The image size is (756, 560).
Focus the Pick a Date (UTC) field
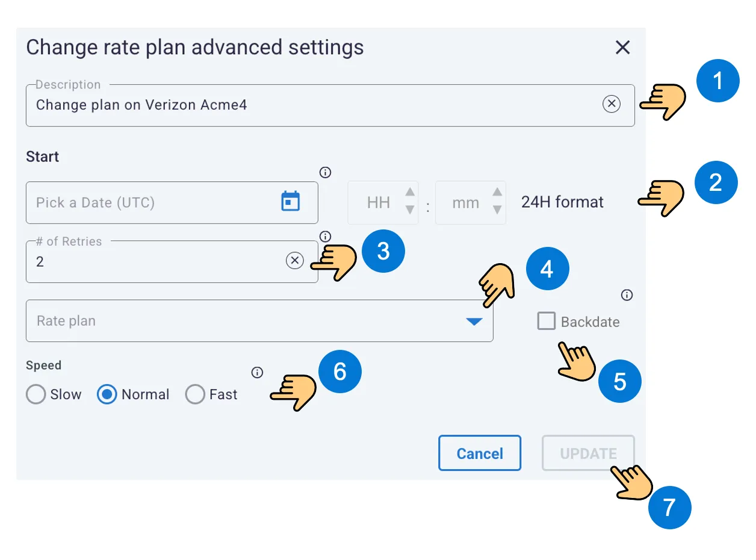tap(172, 202)
